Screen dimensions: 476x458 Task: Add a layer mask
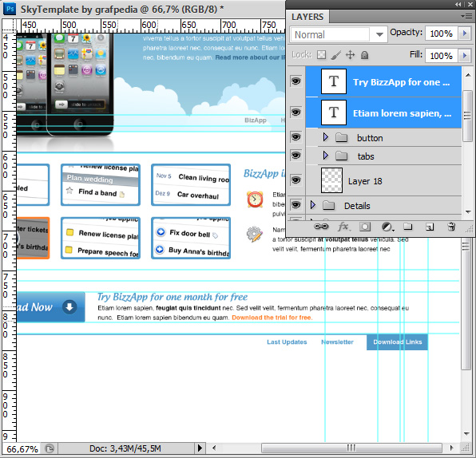click(x=365, y=227)
